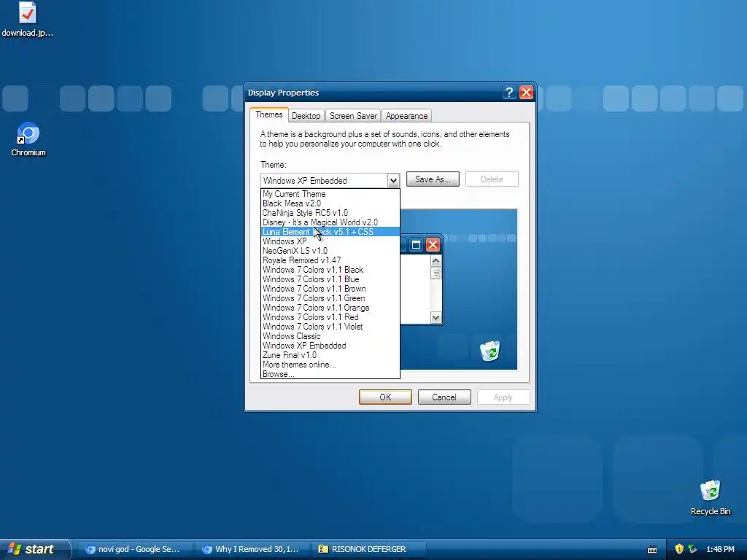Image resolution: width=747 pixels, height=560 pixels.
Task: Open the Recycle Bin desktop icon
Action: pyautogui.click(x=711, y=497)
